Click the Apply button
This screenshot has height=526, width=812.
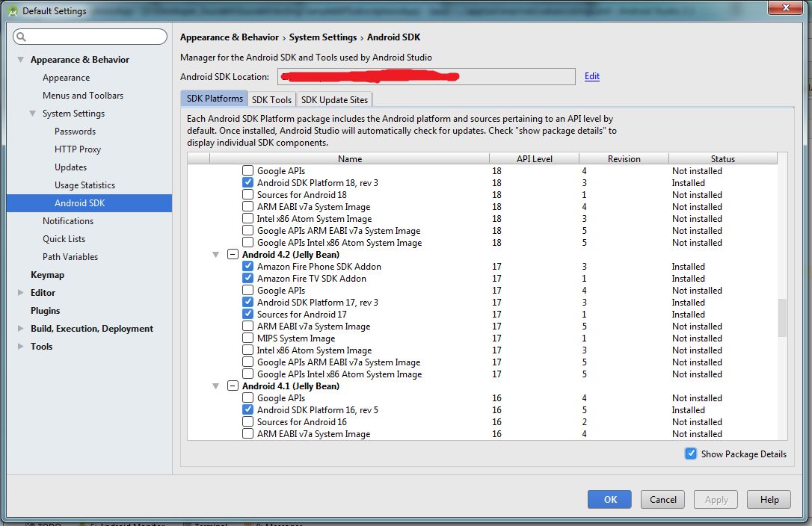(716, 499)
